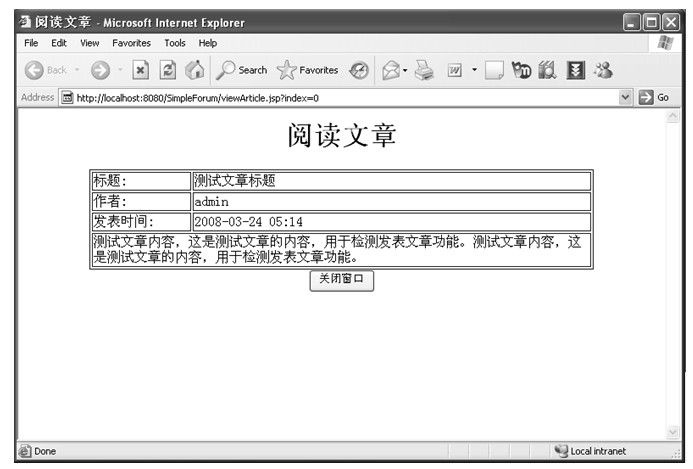Open the Messenger people icon
This screenshot has height=469, width=693.
[603, 70]
